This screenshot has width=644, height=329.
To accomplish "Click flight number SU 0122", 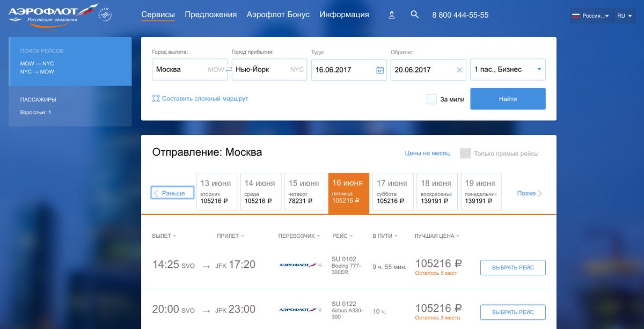I will [x=344, y=304].
